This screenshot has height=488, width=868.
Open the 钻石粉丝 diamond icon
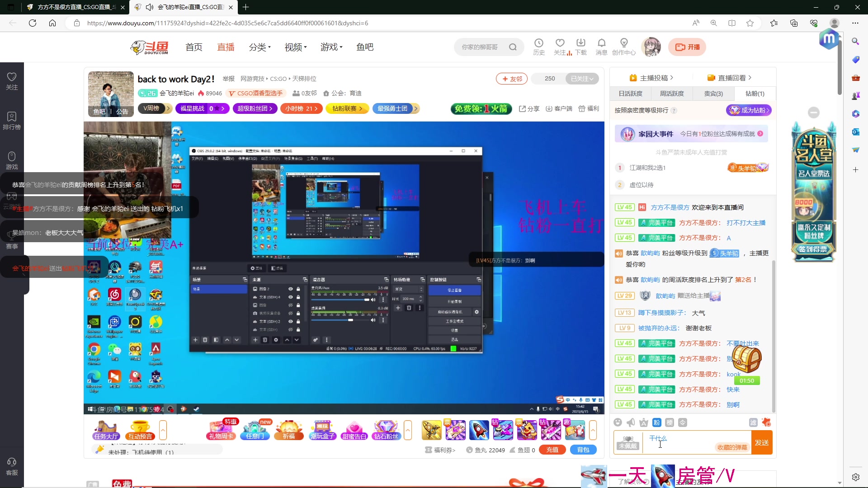386,430
